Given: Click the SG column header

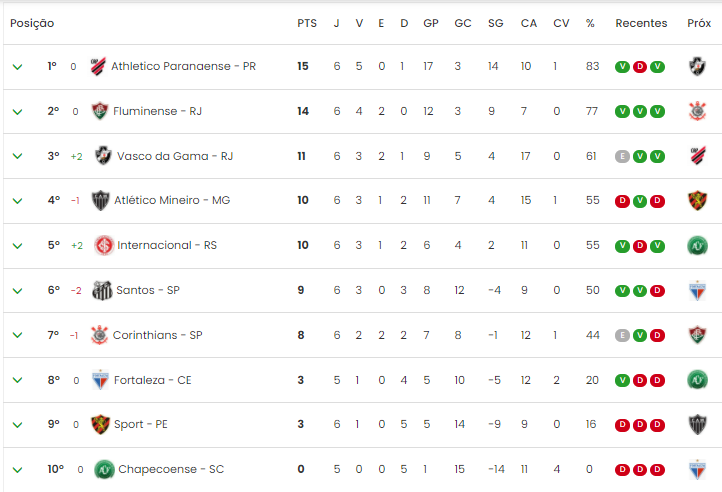Looking at the screenshot, I should pyautogui.click(x=495, y=23).
